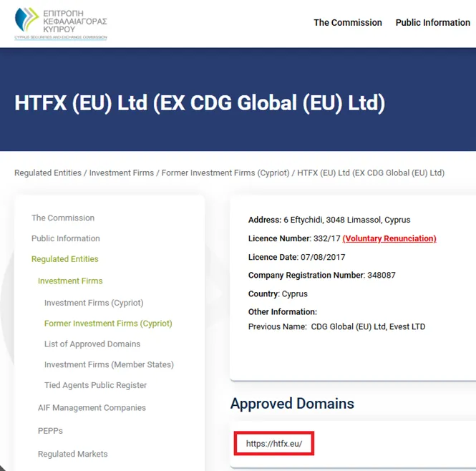Open Former Investment Firms (Cypriot) sidebar item
This screenshot has height=471, width=476.
tap(108, 324)
